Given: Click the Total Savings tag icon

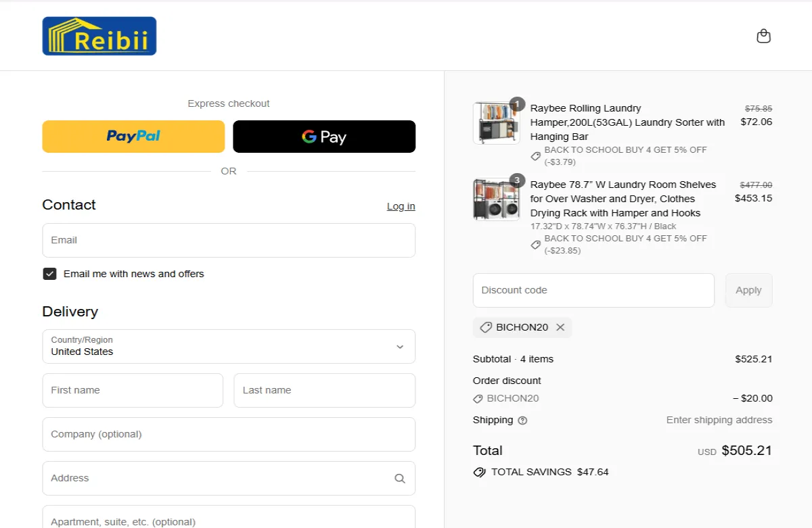Looking at the screenshot, I should coord(480,472).
